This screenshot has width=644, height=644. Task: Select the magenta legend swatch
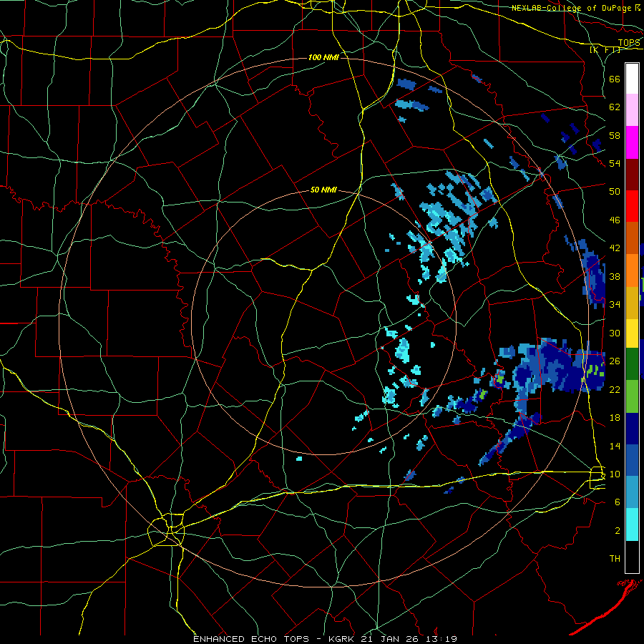tap(632, 142)
